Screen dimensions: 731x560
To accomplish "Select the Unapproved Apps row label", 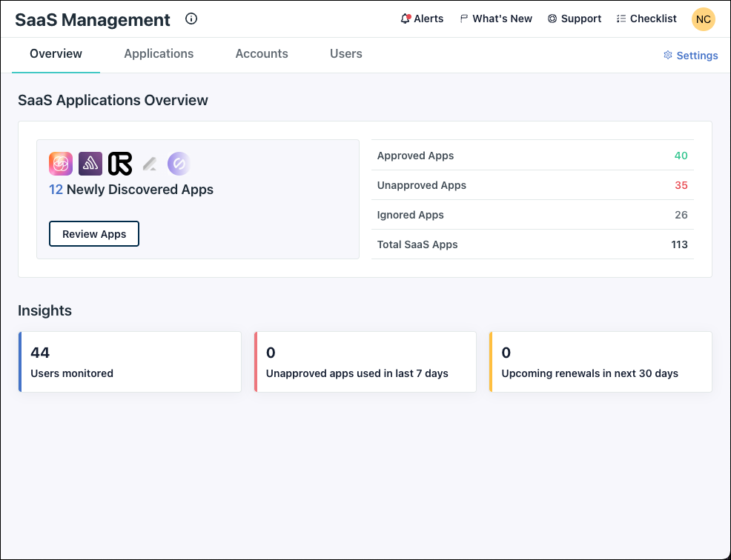I will click(421, 185).
